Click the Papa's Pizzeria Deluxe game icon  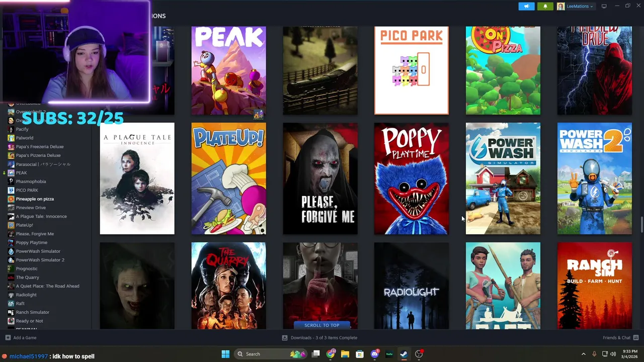click(x=11, y=155)
